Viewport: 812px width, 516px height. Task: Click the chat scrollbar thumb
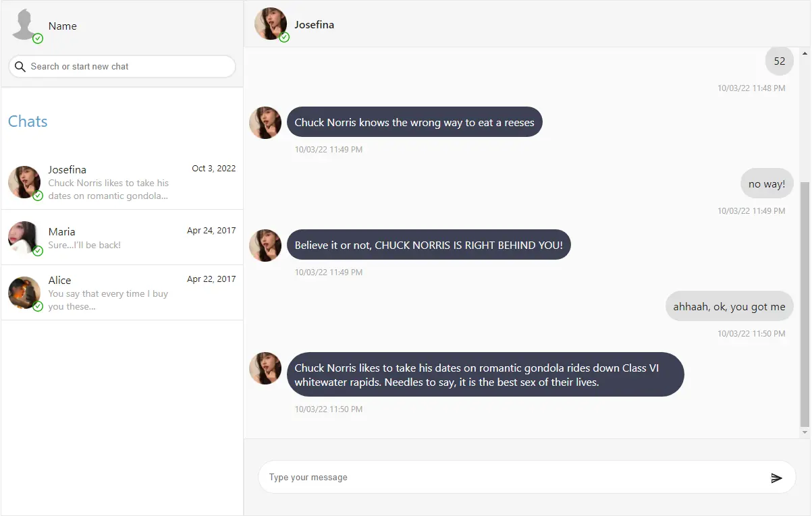tap(805, 304)
